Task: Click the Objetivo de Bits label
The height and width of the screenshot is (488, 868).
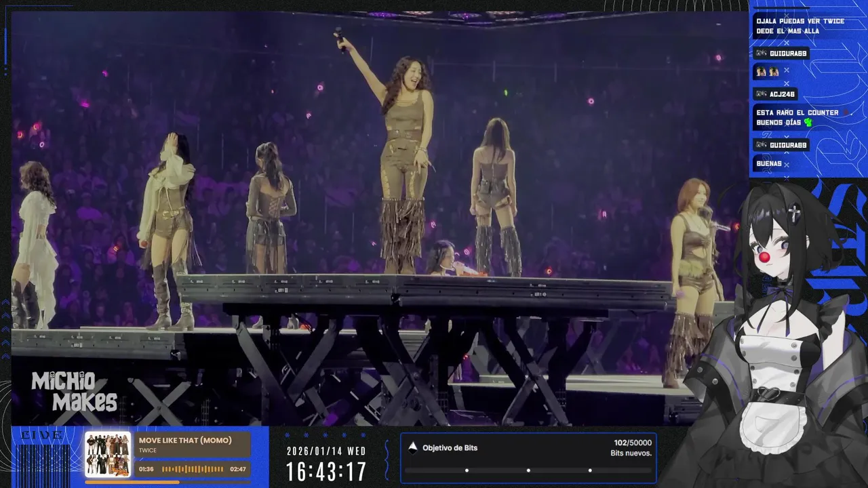Action: pyautogui.click(x=450, y=448)
